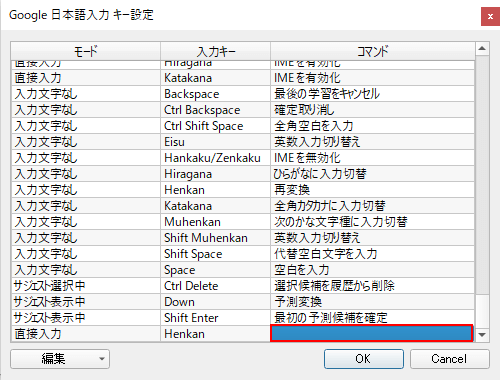Viewport: 500px width, 380px height.
Task: Click the scrollbar down arrow
Action: point(482,335)
